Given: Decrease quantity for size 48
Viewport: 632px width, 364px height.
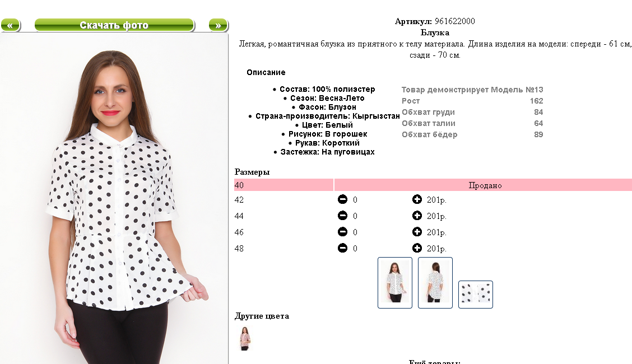Looking at the screenshot, I should 342,248.
